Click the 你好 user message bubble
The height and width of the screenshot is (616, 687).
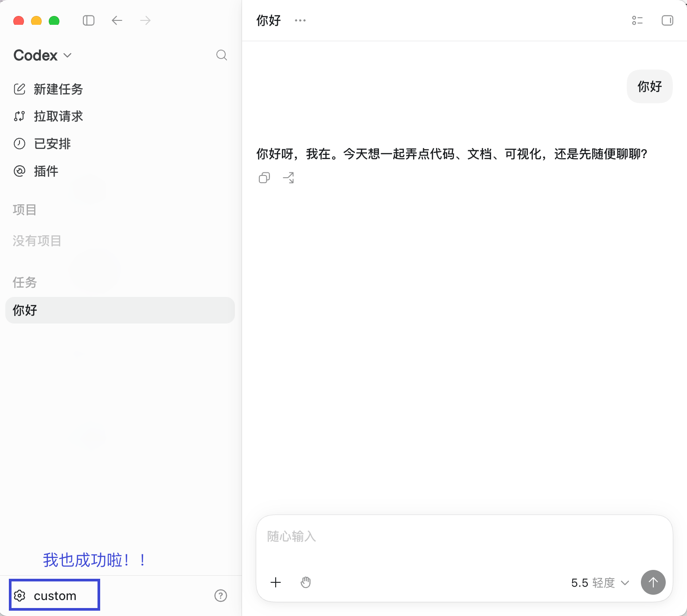(650, 86)
